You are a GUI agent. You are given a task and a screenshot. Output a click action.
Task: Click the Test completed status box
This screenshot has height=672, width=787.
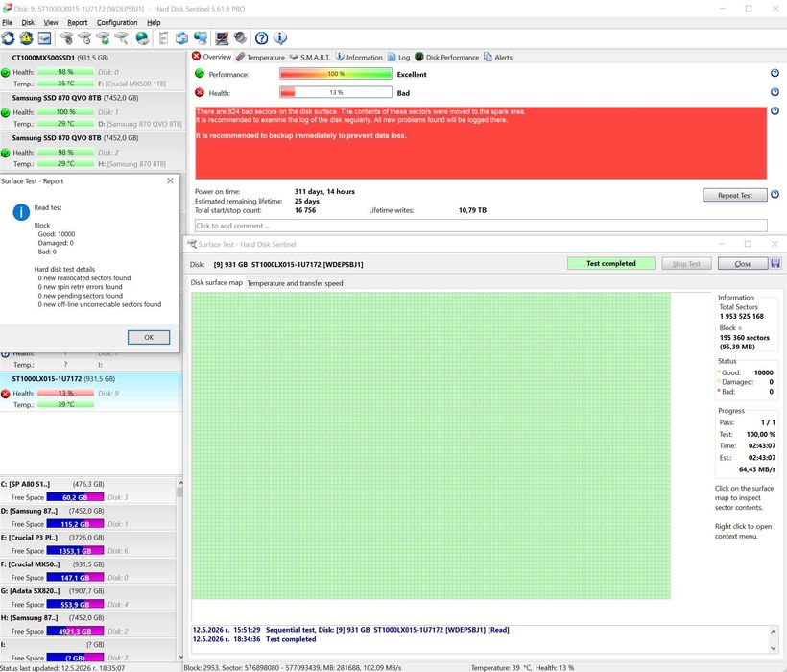[x=610, y=263]
